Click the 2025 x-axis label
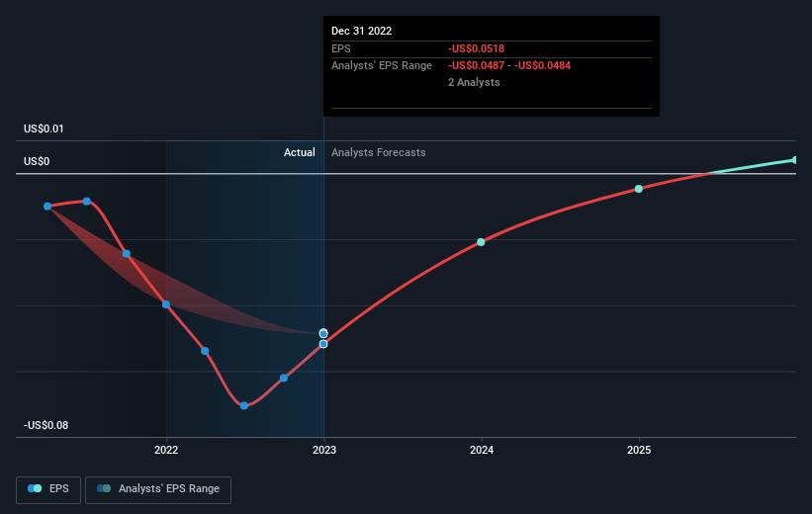Screen dimensions: 812x514 (x=639, y=451)
